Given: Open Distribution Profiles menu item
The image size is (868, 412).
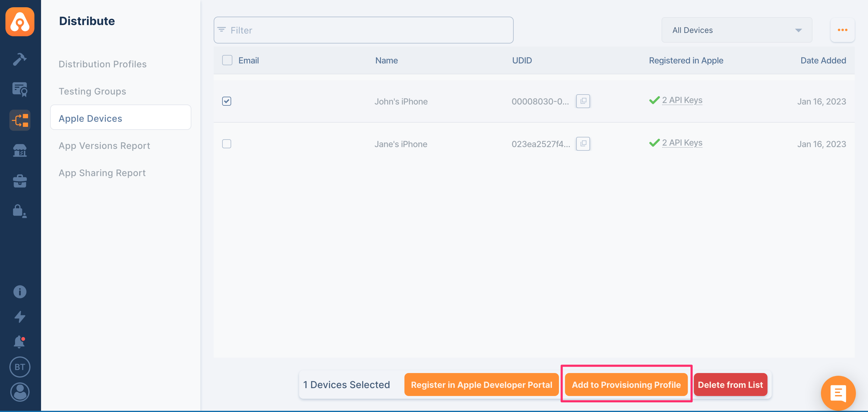Looking at the screenshot, I should [102, 64].
